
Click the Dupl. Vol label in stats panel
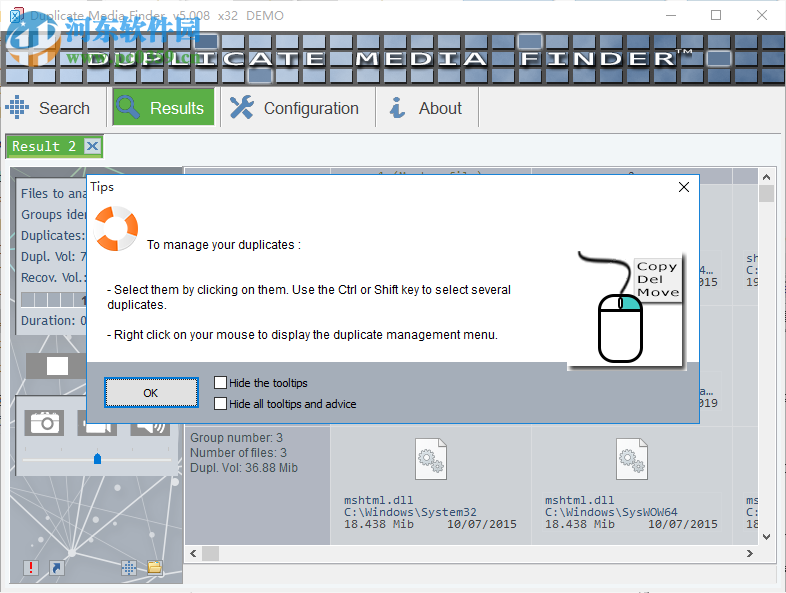(x=53, y=256)
